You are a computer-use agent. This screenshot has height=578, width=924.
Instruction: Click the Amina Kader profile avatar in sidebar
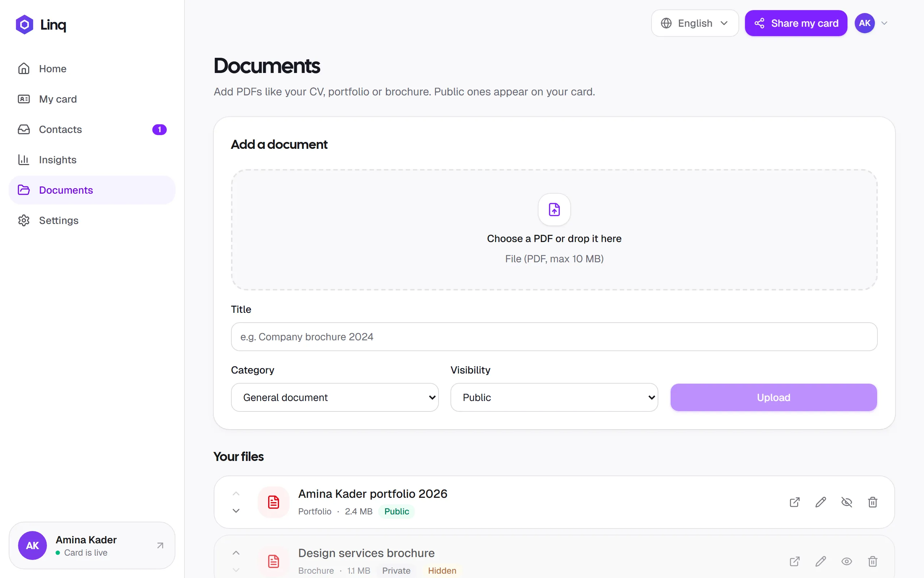(x=32, y=545)
